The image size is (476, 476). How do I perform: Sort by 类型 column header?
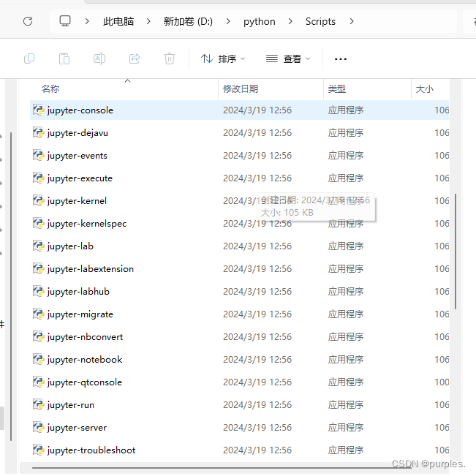(x=336, y=89)
